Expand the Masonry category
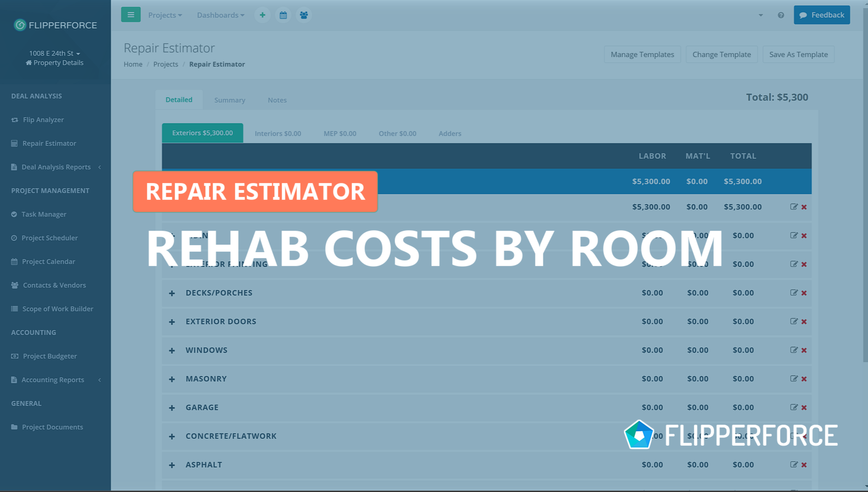 172,379
